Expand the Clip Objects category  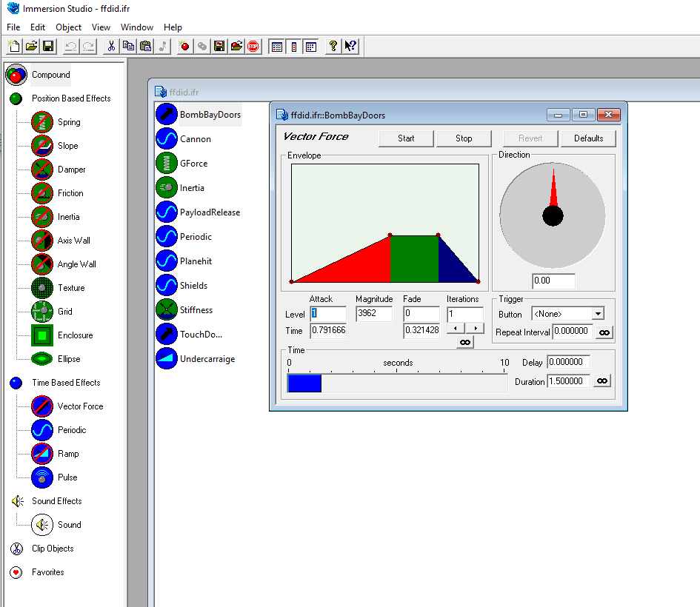tap(16, 549)
